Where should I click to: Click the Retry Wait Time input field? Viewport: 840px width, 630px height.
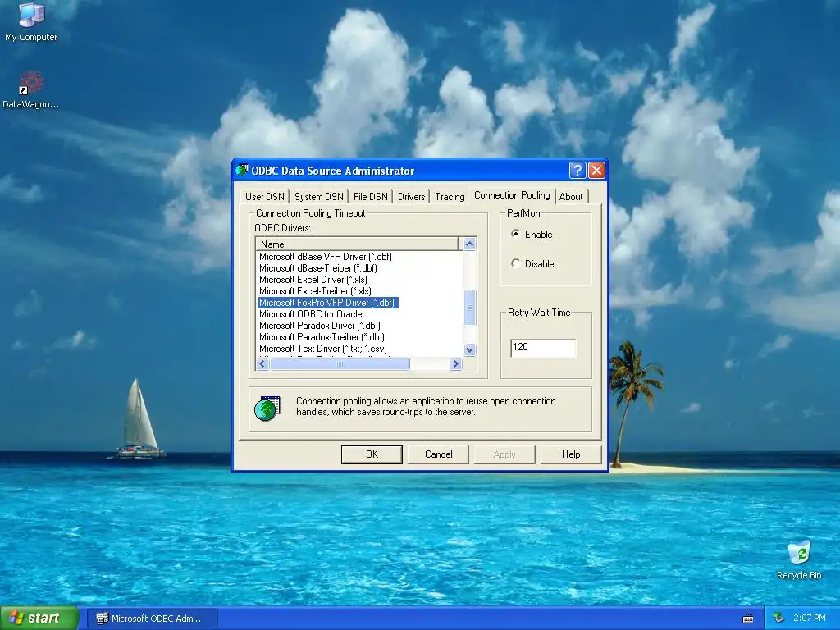pyautogui.click(x=543, y=347)
